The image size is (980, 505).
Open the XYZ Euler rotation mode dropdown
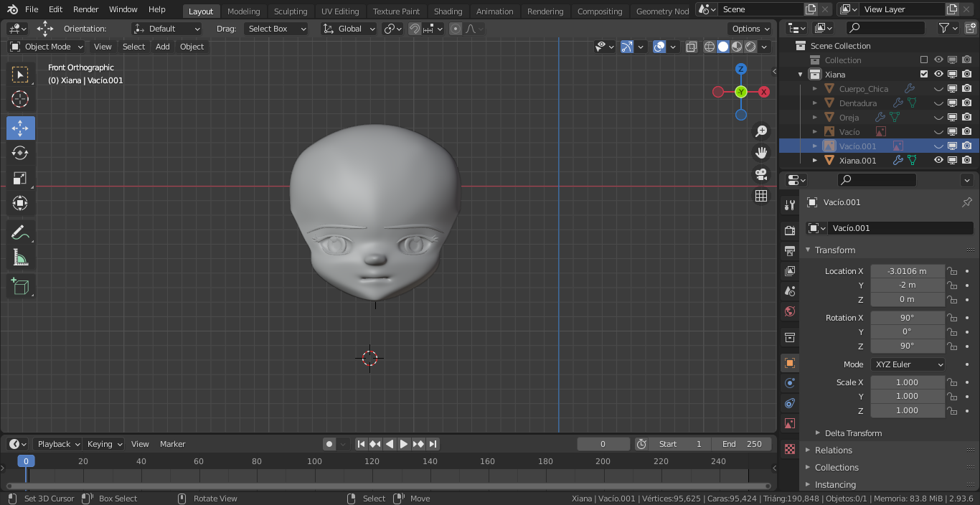click(x=908, y=364)
